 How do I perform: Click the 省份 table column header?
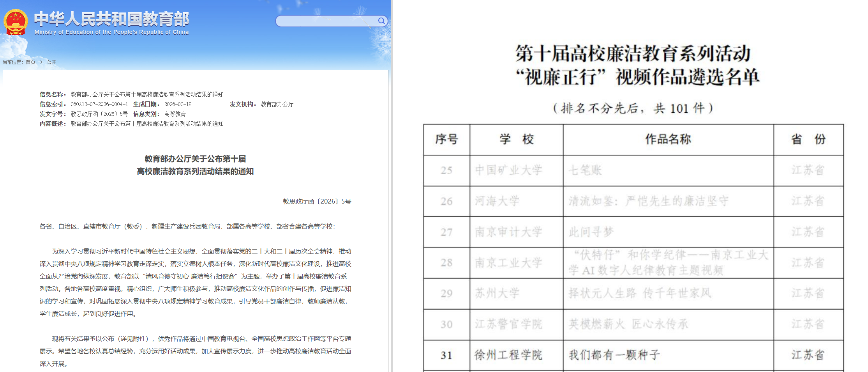click(x=808, y=139)
